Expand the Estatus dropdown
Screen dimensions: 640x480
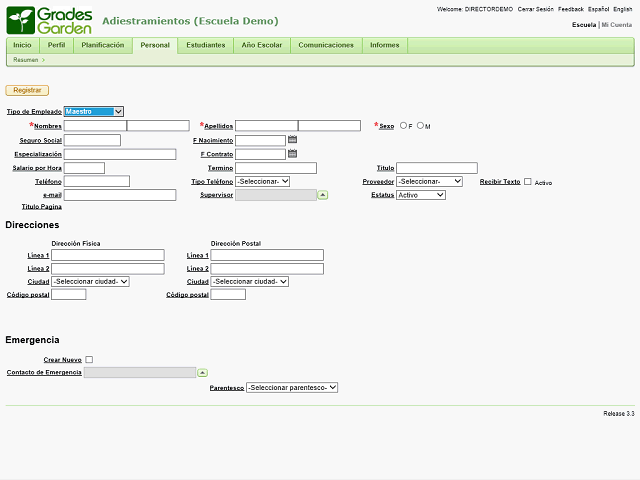(x=420, y=195)
